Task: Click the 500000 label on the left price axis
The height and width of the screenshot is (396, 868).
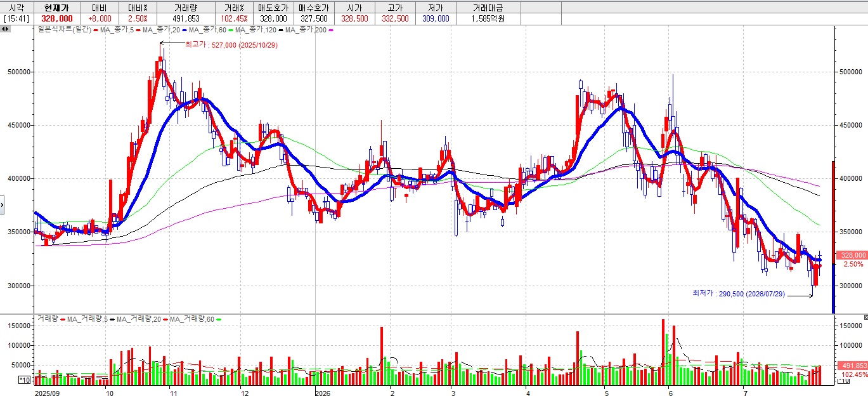Action: tap(20, 72)
